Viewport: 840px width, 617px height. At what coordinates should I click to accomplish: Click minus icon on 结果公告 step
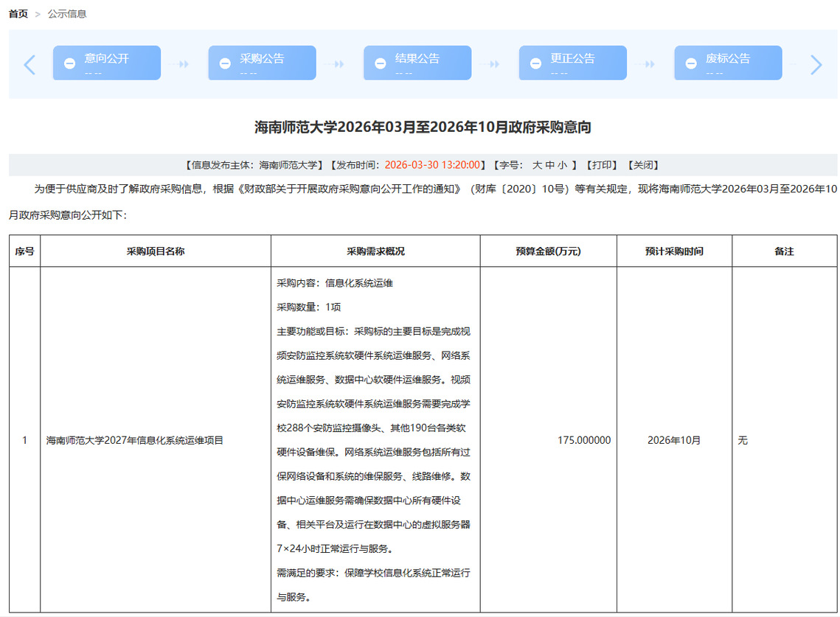[x=381, y=64]
